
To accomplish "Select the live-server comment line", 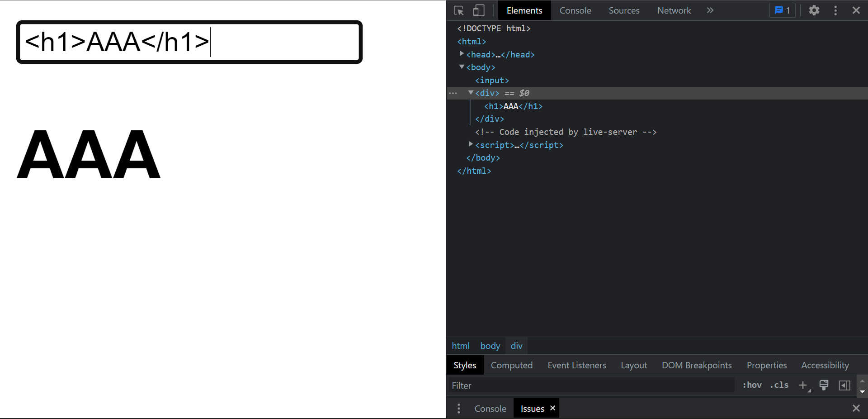I will click(x=566, y=132).
